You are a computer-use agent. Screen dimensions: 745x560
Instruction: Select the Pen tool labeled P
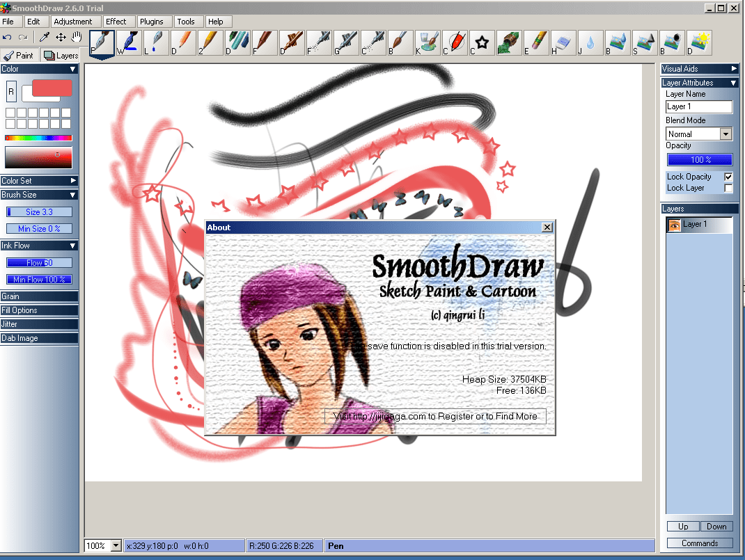pyautogui.click(x=102, y=43)
